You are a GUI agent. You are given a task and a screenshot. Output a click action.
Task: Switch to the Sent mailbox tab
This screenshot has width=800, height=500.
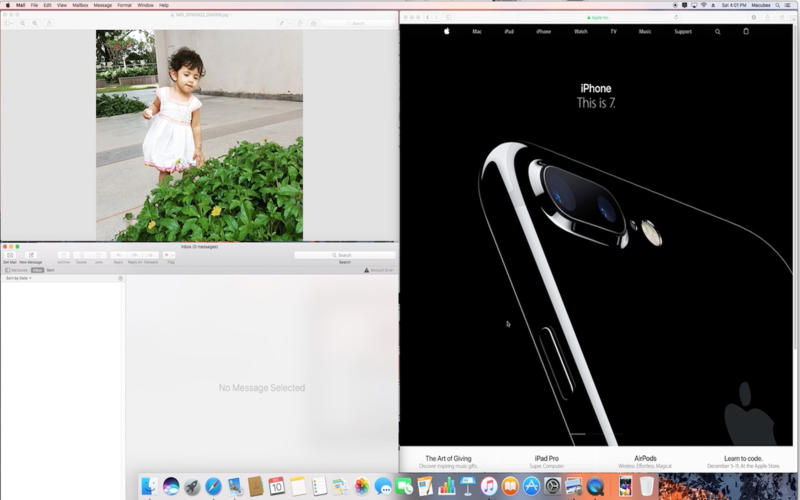pyautogui.click(x=51, y=270)
